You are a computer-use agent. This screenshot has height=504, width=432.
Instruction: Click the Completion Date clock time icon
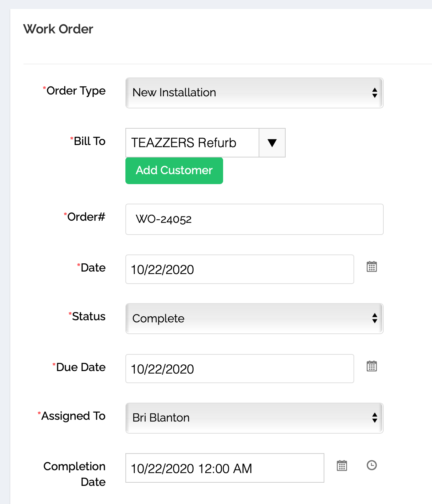(x=372, y=465)
